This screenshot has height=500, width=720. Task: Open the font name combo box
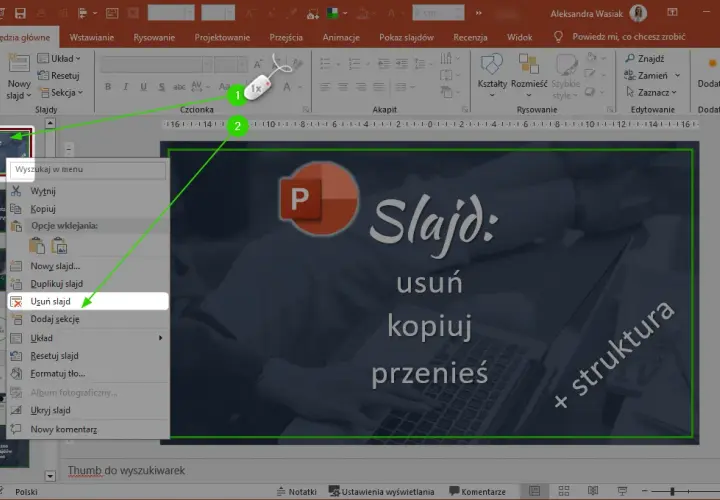coord(156,65)
